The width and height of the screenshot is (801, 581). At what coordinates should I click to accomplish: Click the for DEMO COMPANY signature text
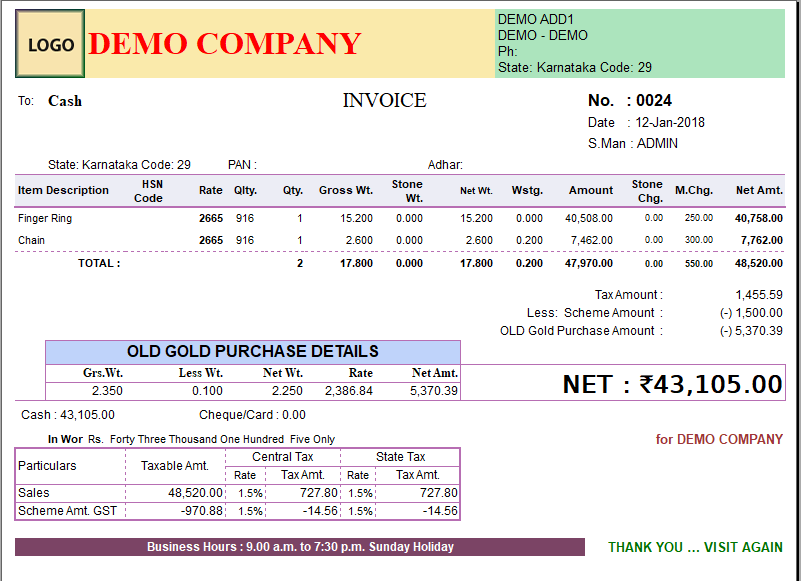pyautogui.click(x=719, y=439)
